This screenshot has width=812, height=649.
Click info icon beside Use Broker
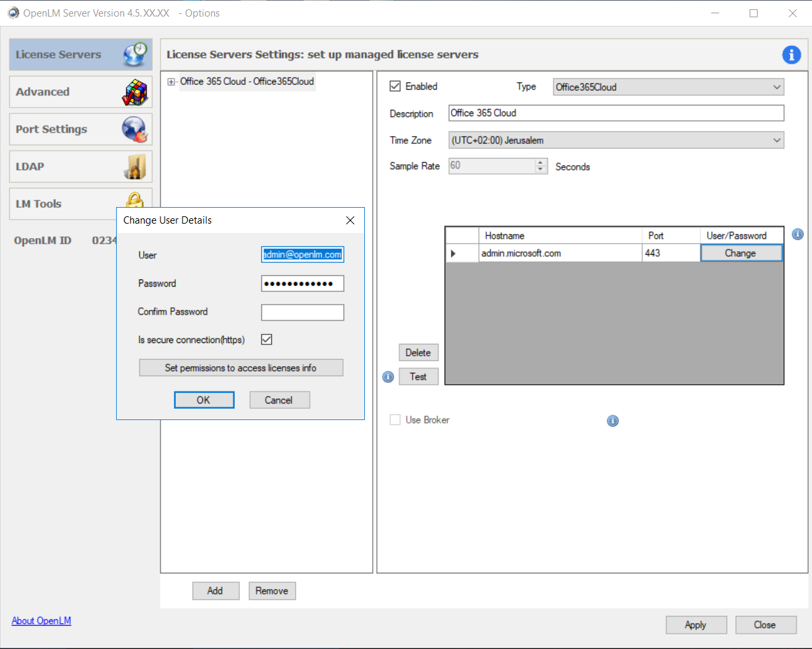[x=613, y=421]
